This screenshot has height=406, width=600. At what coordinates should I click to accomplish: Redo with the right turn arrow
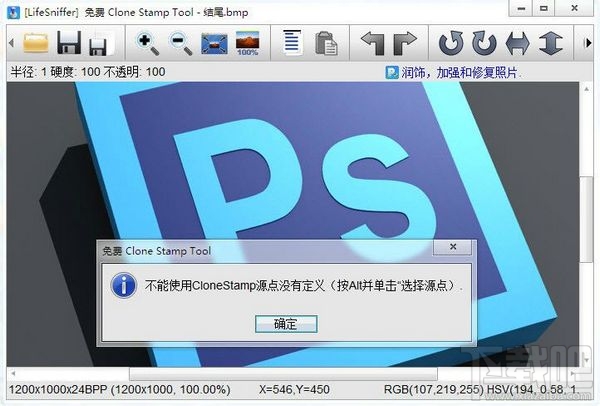point(405,43)
